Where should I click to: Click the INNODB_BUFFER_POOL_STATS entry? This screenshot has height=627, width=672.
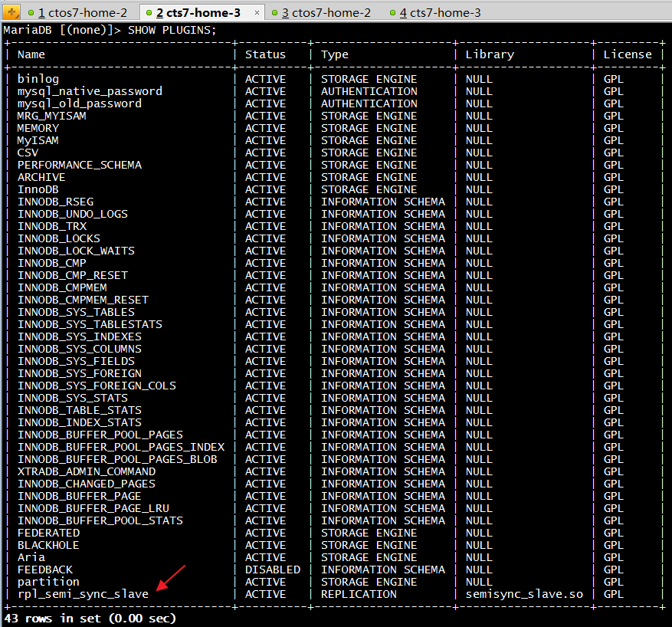tap(100, 520)
